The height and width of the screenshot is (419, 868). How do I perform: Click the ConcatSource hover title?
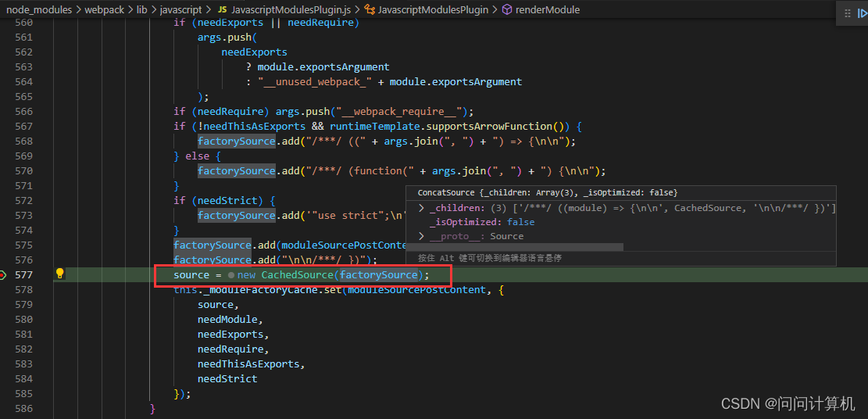coord(548,192)
